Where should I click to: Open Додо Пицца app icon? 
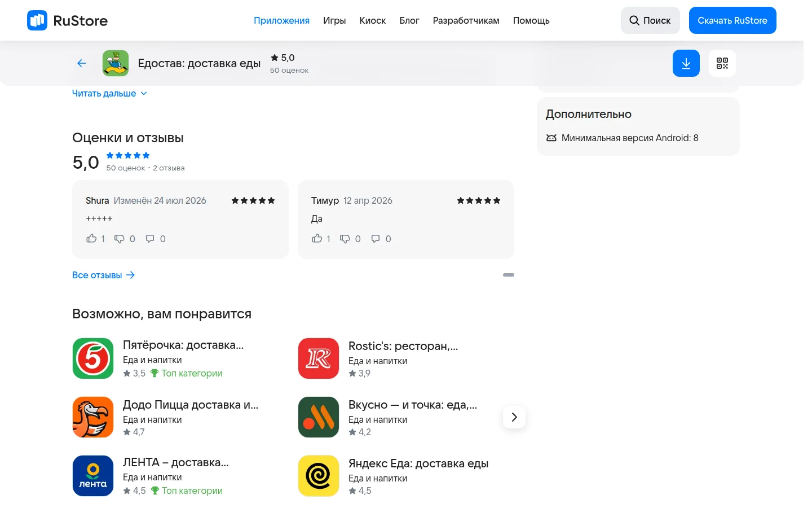[93, 417]
